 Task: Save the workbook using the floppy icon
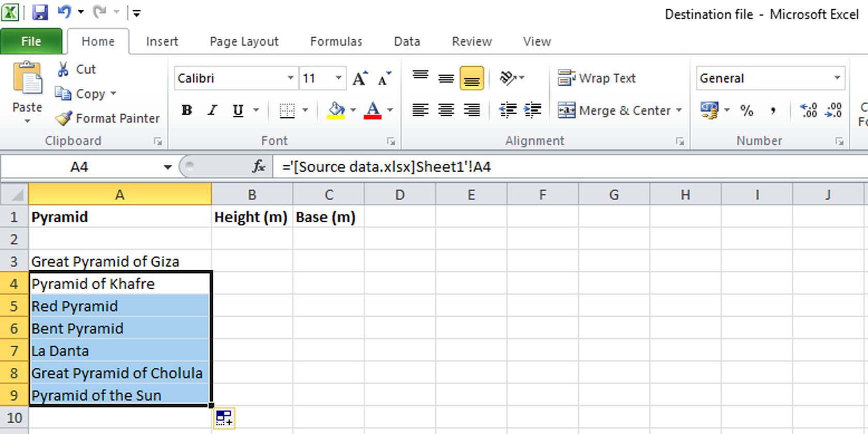(x=40, y=12)
